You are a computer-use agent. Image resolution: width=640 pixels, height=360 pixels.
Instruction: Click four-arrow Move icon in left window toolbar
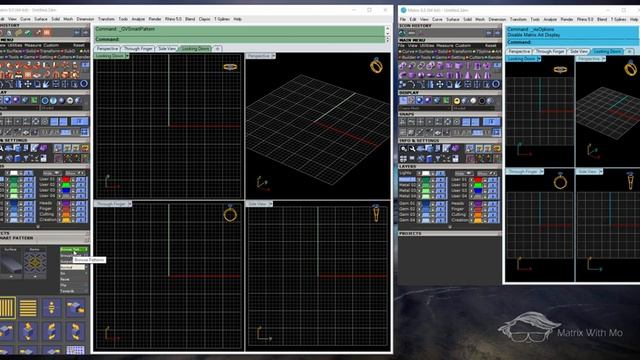click(28, 84)
